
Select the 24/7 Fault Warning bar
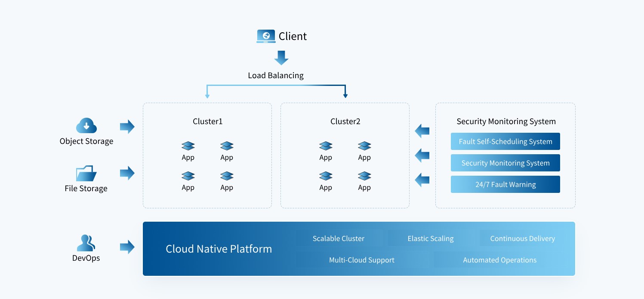(505, 184)
